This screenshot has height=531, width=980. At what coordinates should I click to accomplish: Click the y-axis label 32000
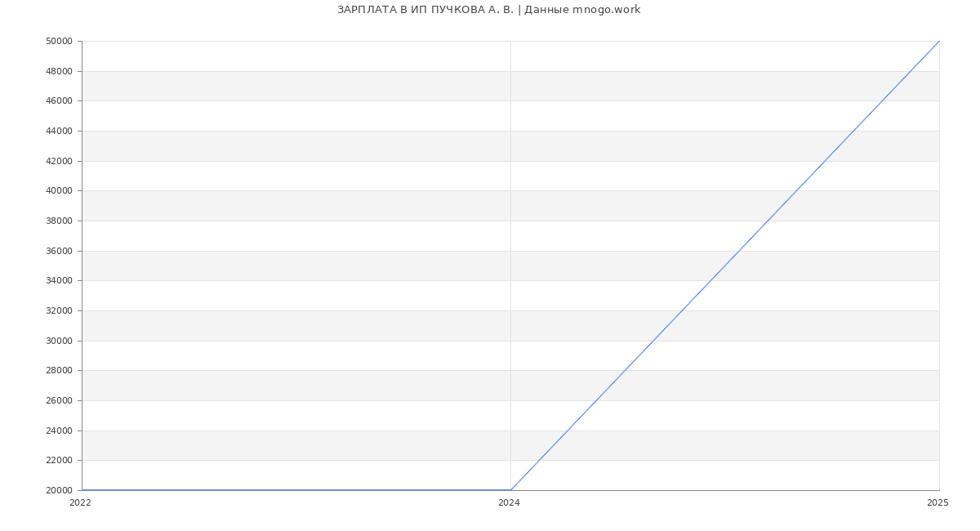click(x=59, y=311)
